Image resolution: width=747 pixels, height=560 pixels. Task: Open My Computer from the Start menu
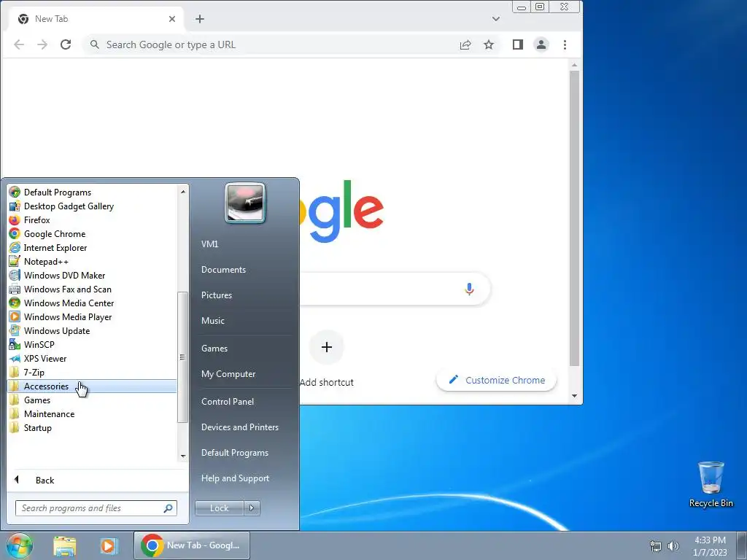[x=228, y=374]
